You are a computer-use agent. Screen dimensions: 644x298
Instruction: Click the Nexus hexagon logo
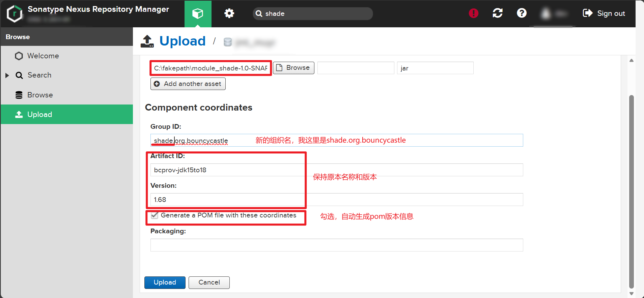point(15,13)
